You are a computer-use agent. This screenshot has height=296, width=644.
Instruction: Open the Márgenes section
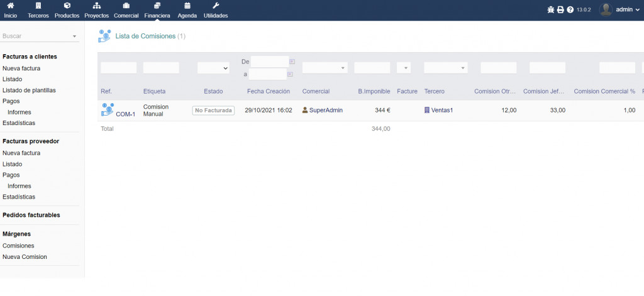pyautogui.click(x=16, y=234)
